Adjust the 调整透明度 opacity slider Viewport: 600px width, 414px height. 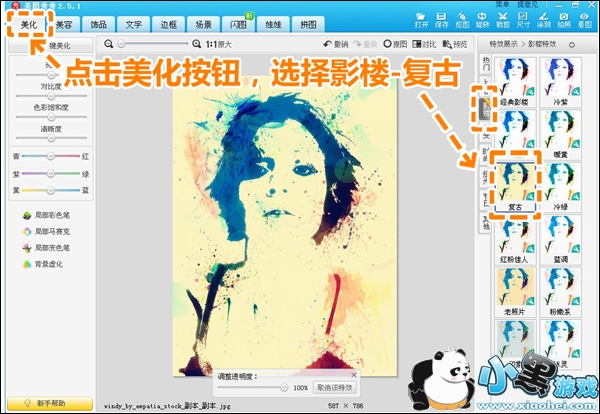(253, 388)
